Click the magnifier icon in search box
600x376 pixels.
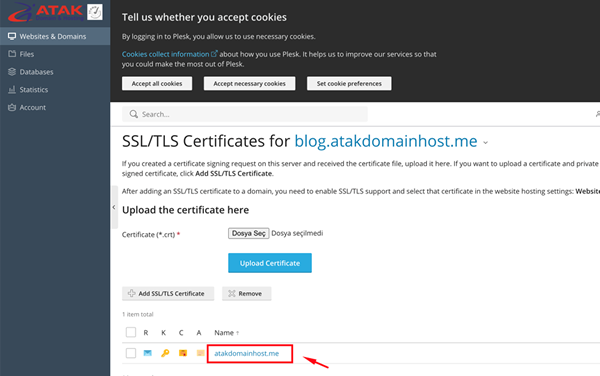coord(134,114)
